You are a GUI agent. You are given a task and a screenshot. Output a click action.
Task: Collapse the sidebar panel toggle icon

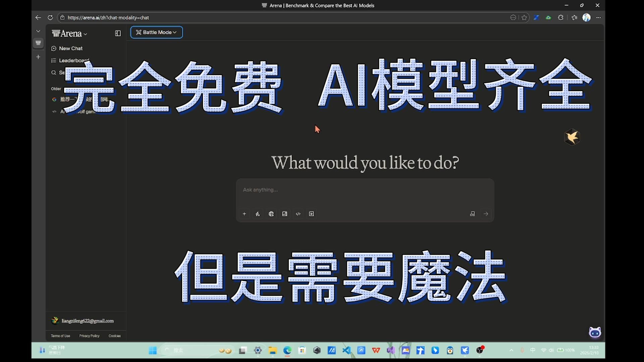118,33
